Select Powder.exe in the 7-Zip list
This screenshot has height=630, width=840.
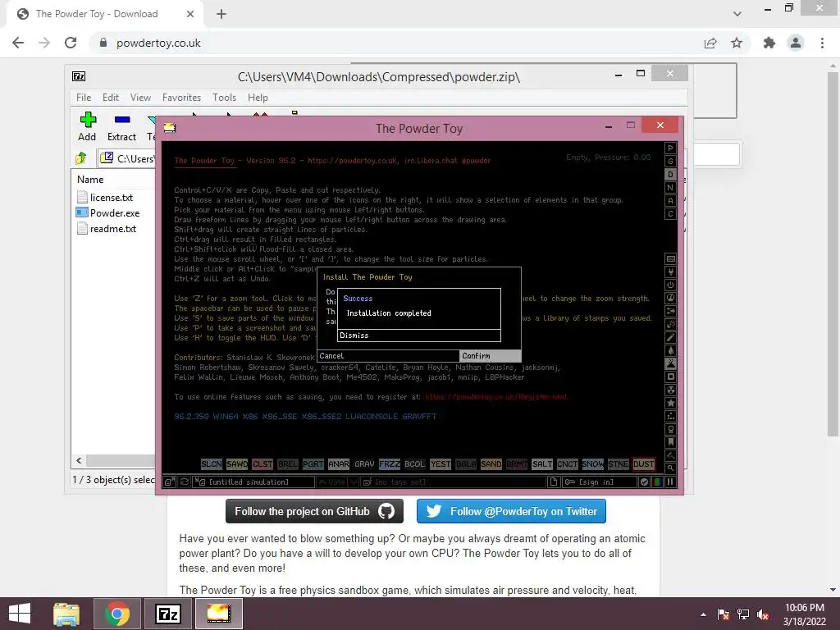115,213
